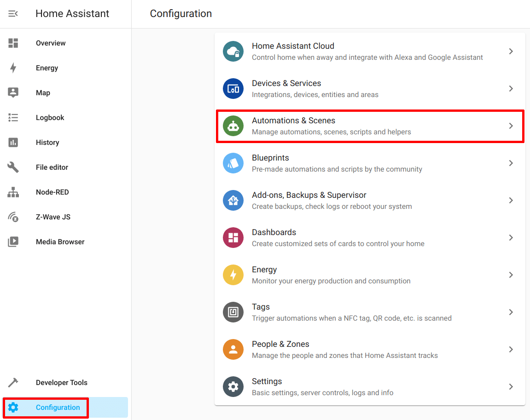Select the Automations & Scenes icon
This screenshot has height=420, width=530.
pos(233,126)
